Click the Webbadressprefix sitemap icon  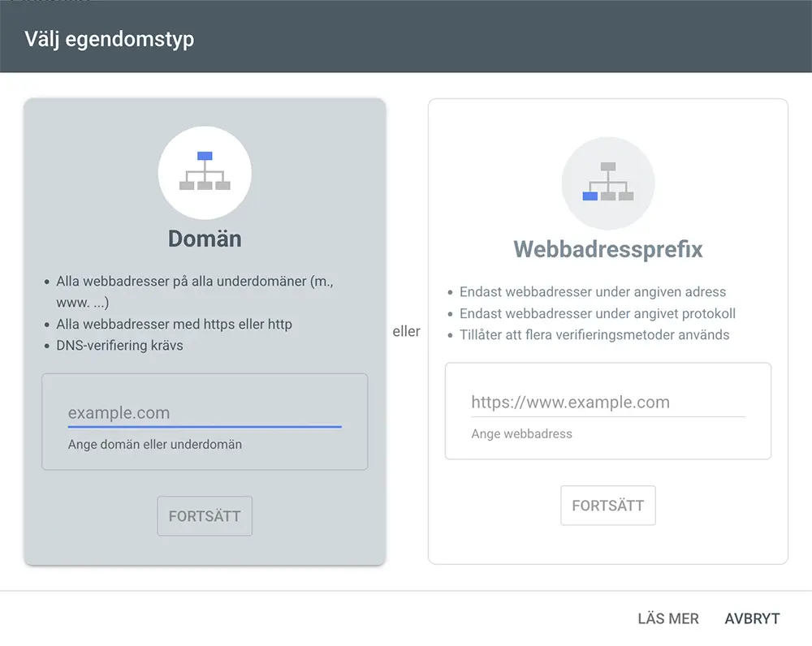(608, 183)
